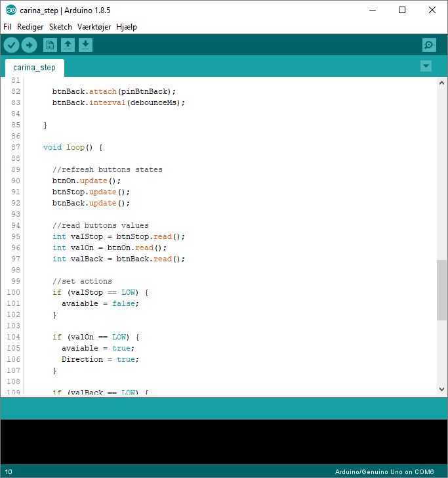The height and width of the screenshot is (478, 448).
Task: Open the Rediger menu
Action: pos(30,27)
